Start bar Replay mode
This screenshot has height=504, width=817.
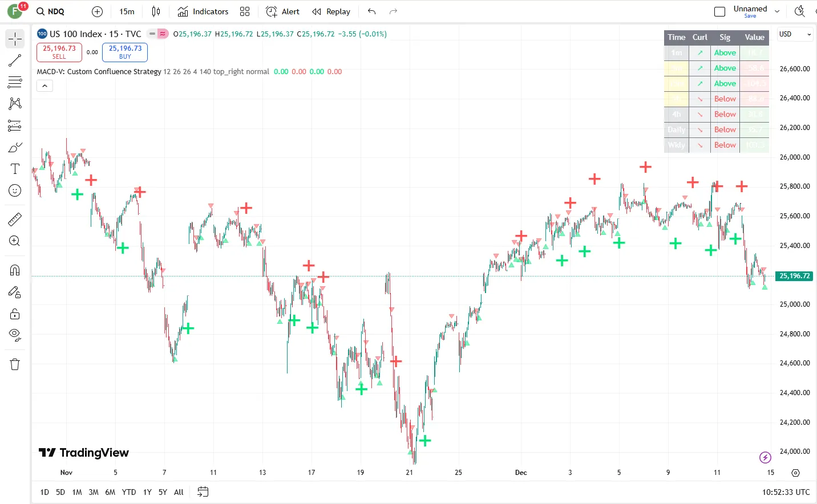[331, 11]
